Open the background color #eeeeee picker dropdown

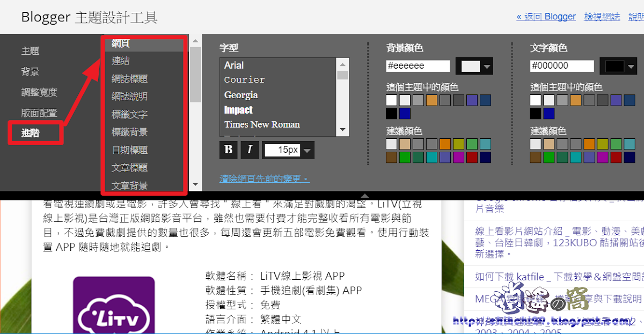[474, 66]
